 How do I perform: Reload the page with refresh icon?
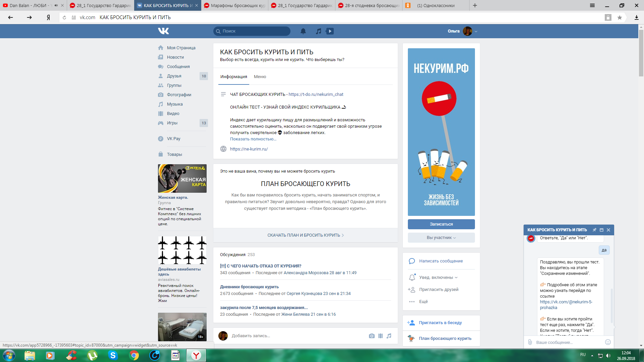(x=64, y=17)
